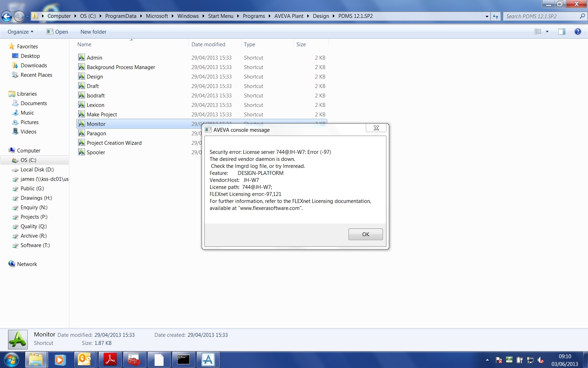Click the Design shortcut icon
This screenshot has height=368, width=588.
(82, 76)
